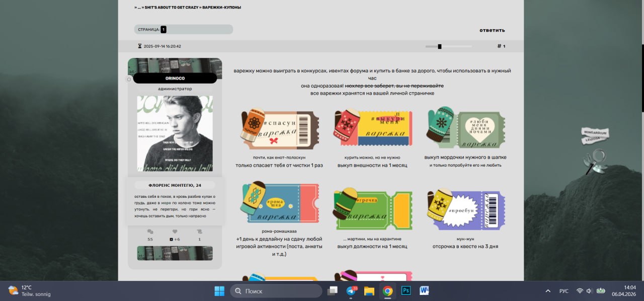Image resolution: width=644 pixels, height=301 pixels.
Task: Click the Windows Start button
Action: [x=219, y=290]
